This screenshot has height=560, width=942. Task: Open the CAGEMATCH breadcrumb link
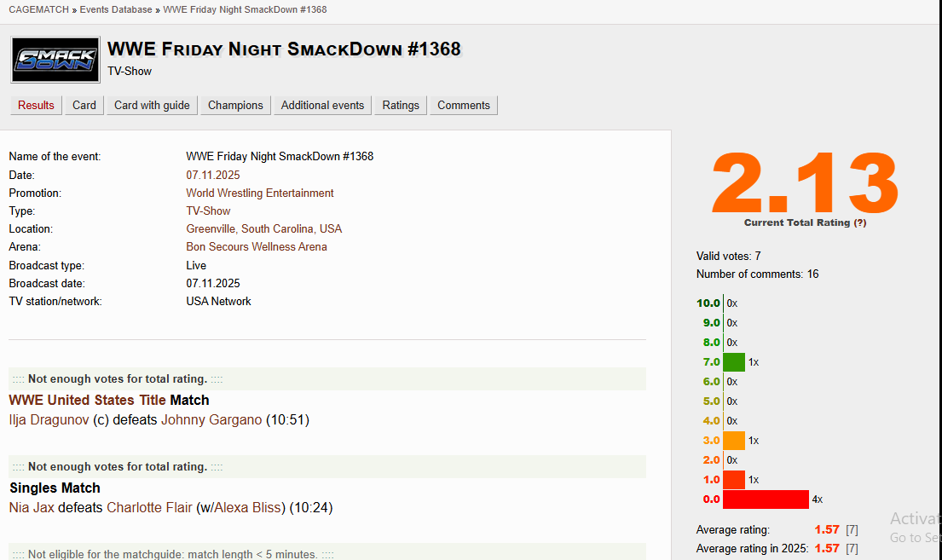pyautogui.click(x=38, y=9)
